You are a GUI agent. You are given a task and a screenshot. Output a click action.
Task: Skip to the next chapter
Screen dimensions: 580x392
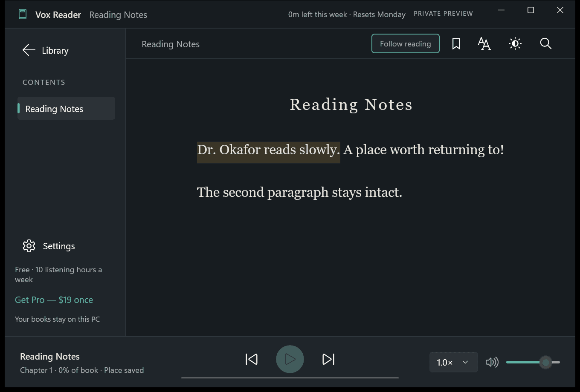(x=328, y=359)
